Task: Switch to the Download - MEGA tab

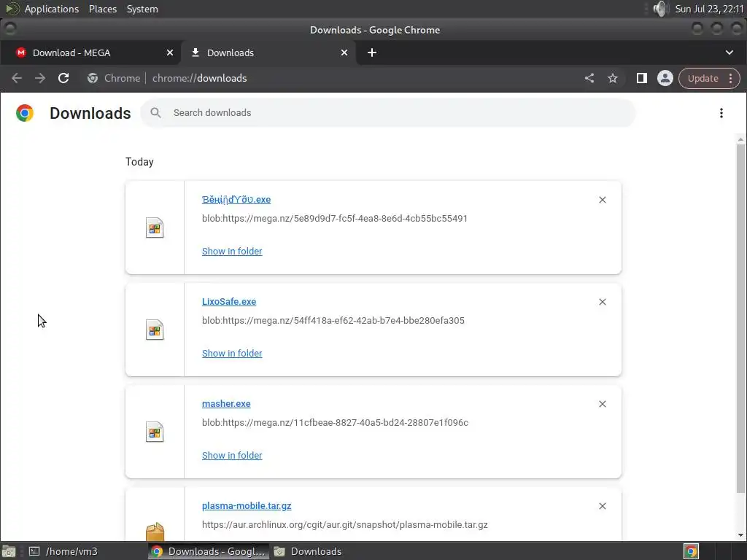Action: [90, 52]
